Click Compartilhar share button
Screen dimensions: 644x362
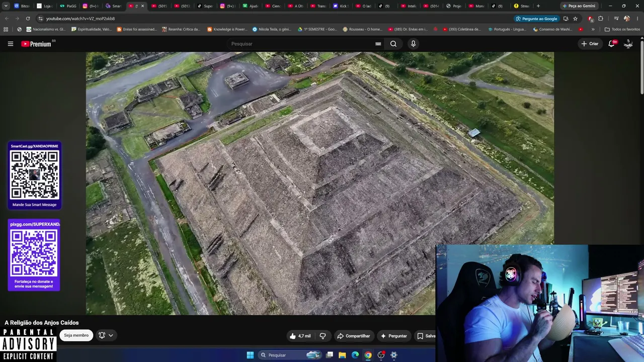pyautogui.click(x=354, y=336)
